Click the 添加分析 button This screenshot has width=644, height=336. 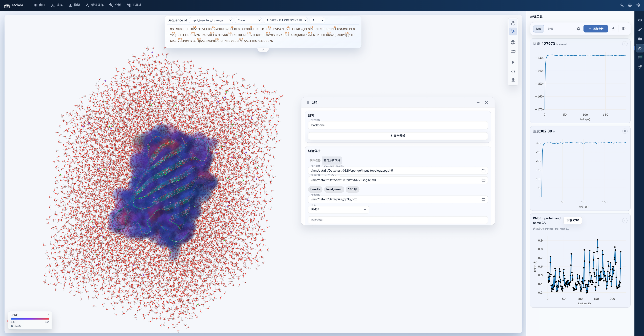click(x=595, y=29)
